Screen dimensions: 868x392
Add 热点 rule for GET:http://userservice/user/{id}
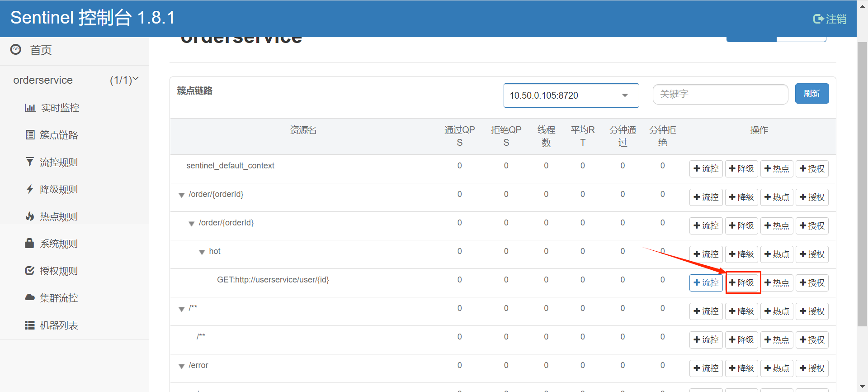[777, 282]
